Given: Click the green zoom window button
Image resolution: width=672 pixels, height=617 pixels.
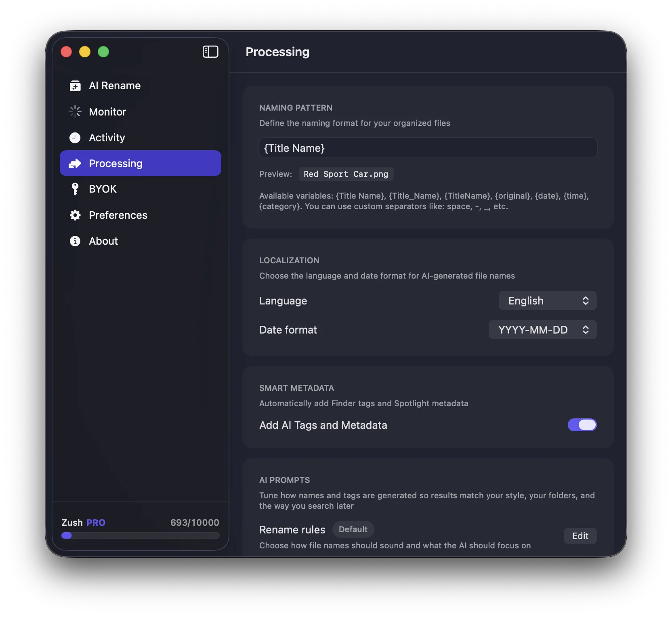Looking at the screenshot, I should click(x=103, y=52).
